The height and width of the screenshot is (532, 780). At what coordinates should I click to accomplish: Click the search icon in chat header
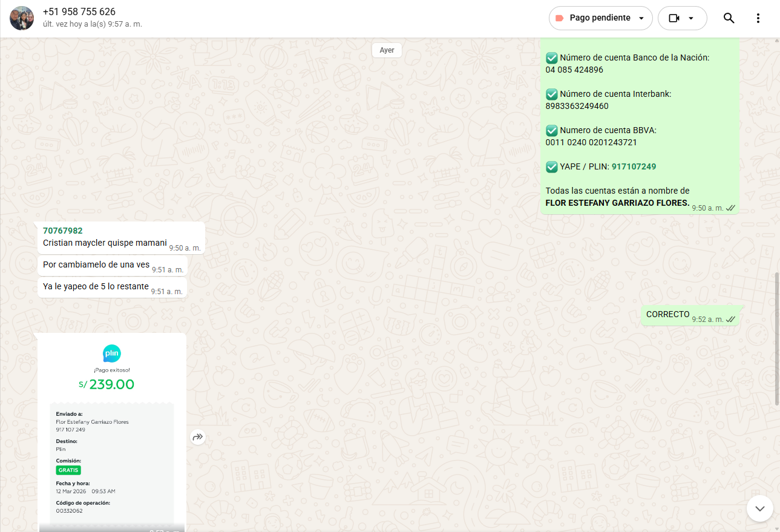pyautogui.click(x=729, y=18)
